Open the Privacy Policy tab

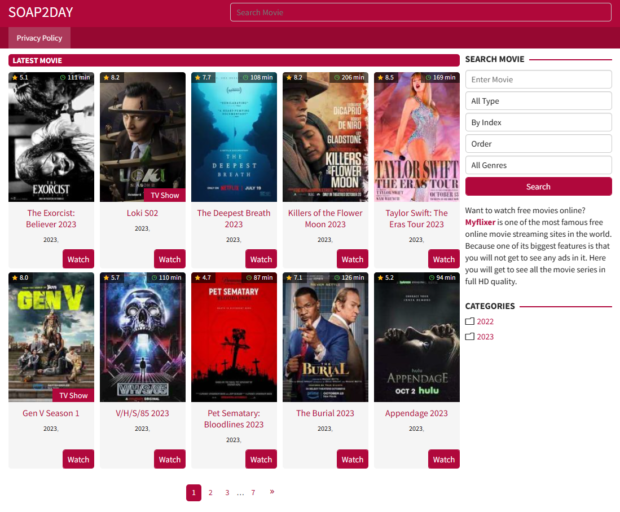[39, 38]
